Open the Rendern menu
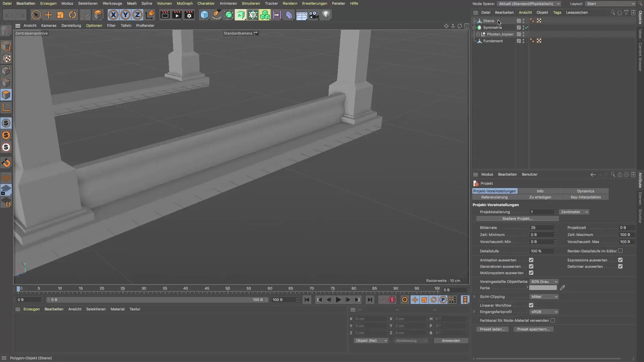644x362 pixels. coord(290,3)
